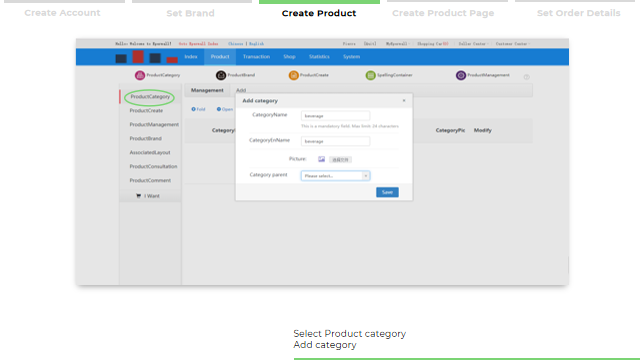This screenshot has height=360, width=640.
Task: Open the Product menu in blue bar
Action: [x=220, y=57]
